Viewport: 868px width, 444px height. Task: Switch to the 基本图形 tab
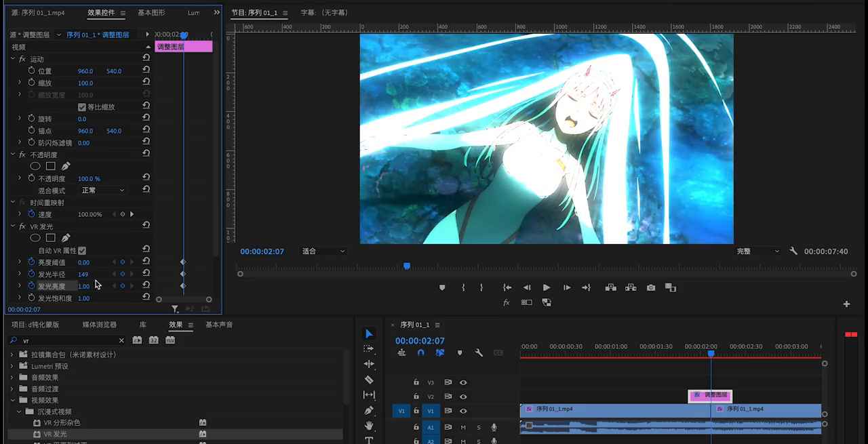151,12
